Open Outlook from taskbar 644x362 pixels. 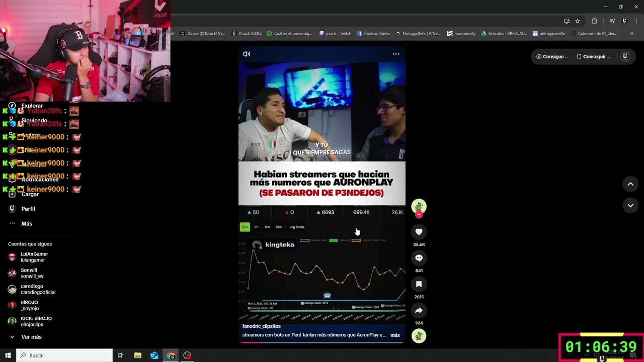[x=154, y=355]
